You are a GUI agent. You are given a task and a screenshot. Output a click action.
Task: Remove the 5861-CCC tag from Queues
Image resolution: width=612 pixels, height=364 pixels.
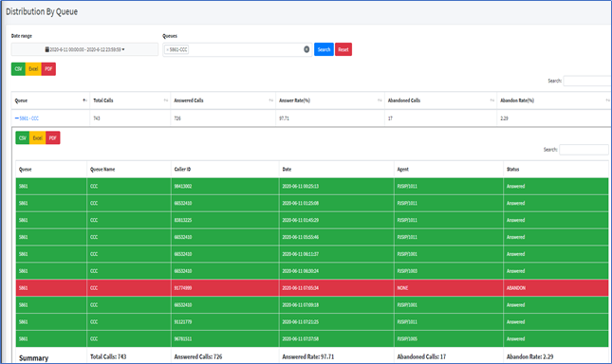coord(167,50)
